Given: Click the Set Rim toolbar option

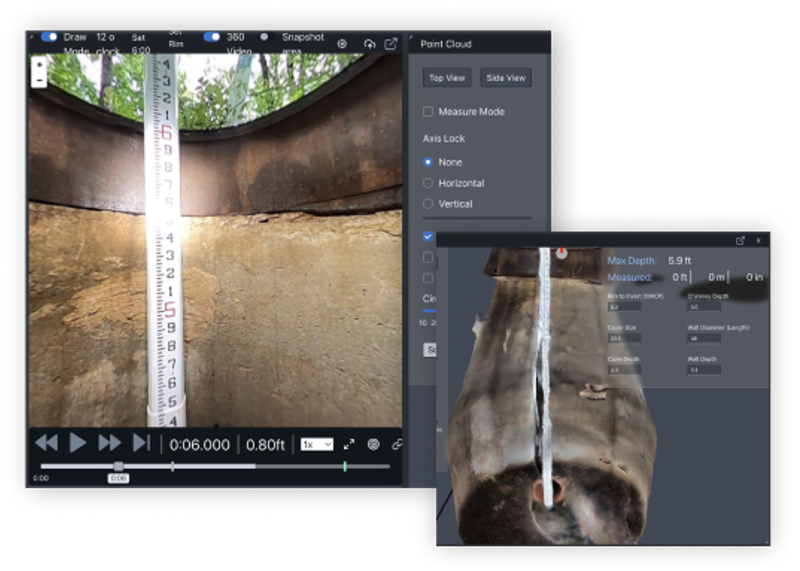Looking at the screenshot, I should pyautogui.click(x=176, y=40).
